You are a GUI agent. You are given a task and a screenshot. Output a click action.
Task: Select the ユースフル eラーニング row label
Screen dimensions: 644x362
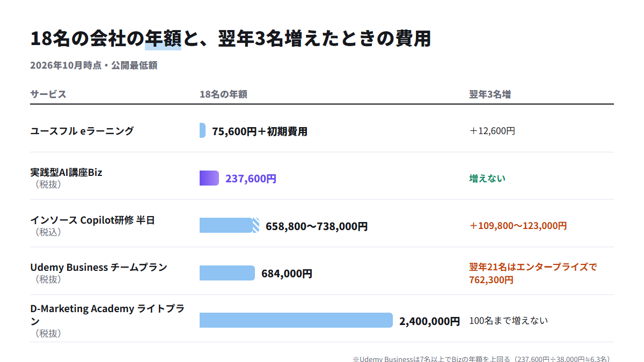[x=82, y=130]
